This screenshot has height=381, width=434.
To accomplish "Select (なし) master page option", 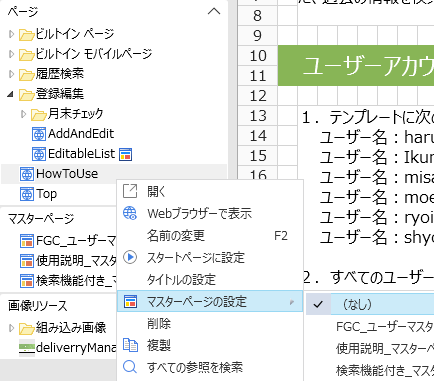I will [370, 304].
